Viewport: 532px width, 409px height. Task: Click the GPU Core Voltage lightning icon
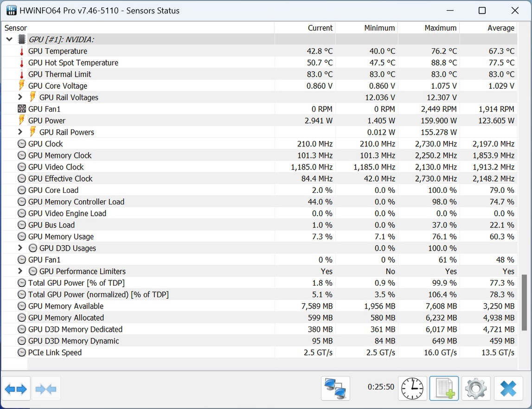[x=22, y=85]
